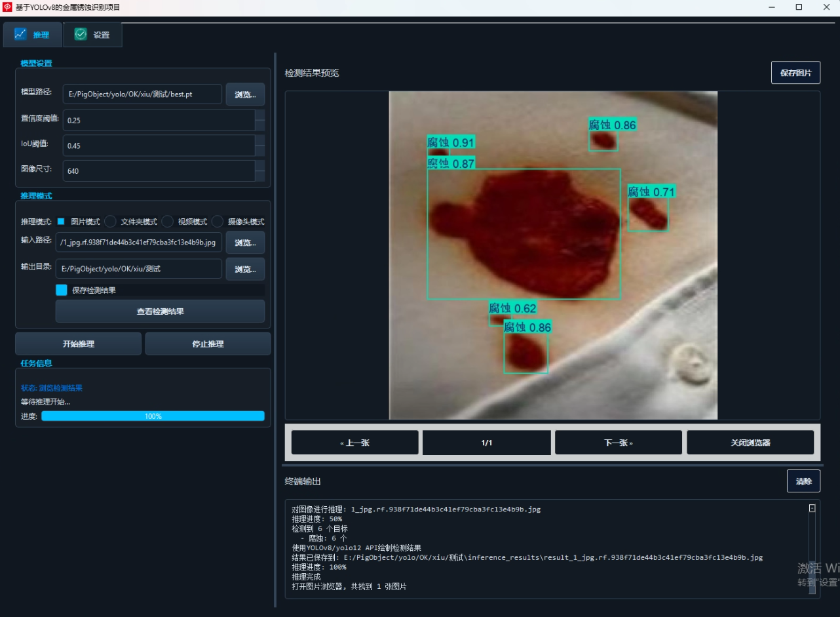Browse for output directory
The height and width of the screenshot is (617, 840).
pyautogui.click(x=245, y=269)
